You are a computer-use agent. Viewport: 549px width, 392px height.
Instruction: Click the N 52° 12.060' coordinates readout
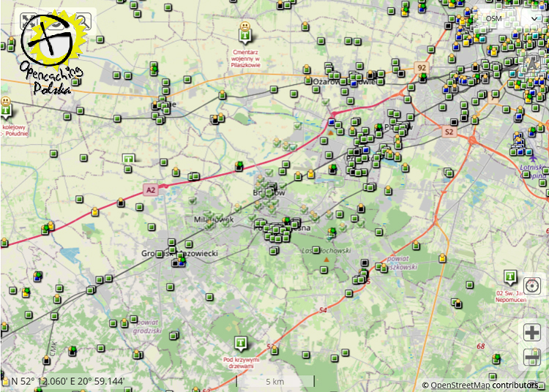[x=67, y=381]
